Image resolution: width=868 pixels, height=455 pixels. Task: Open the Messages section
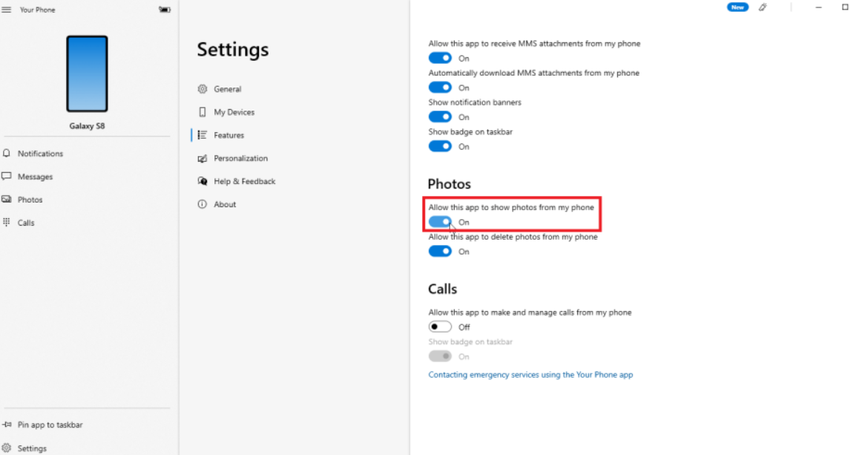tap(35, 177)
